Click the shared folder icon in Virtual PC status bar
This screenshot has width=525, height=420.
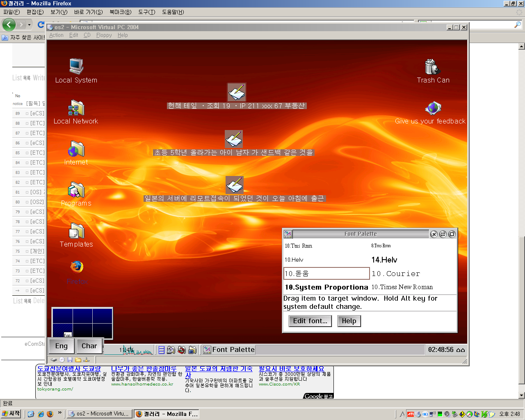(x=78, y=360)
